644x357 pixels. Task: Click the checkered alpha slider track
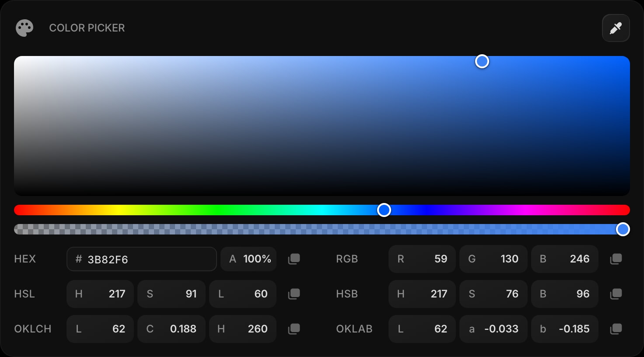tap(322, 229)
